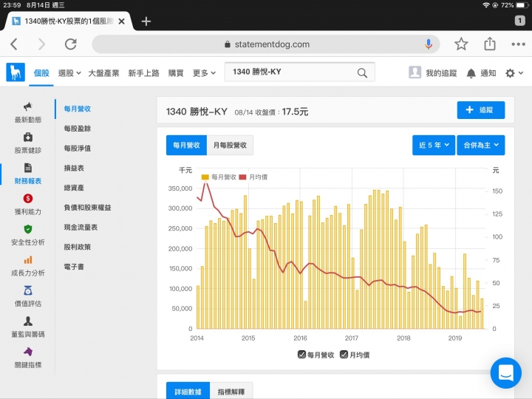Select the 個股 nav tab

[41, 73]
